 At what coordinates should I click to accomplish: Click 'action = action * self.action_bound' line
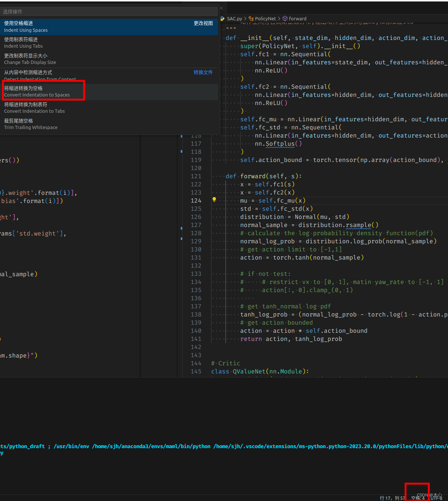[304, 331]
